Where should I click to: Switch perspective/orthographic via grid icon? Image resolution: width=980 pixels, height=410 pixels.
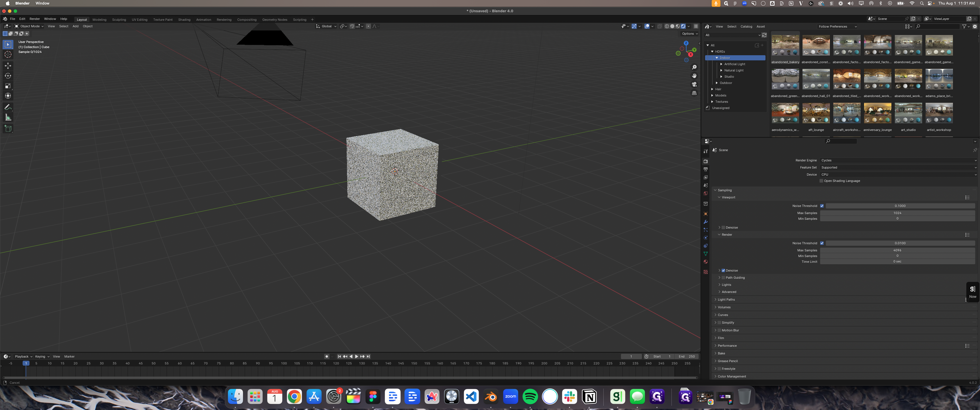694,93
